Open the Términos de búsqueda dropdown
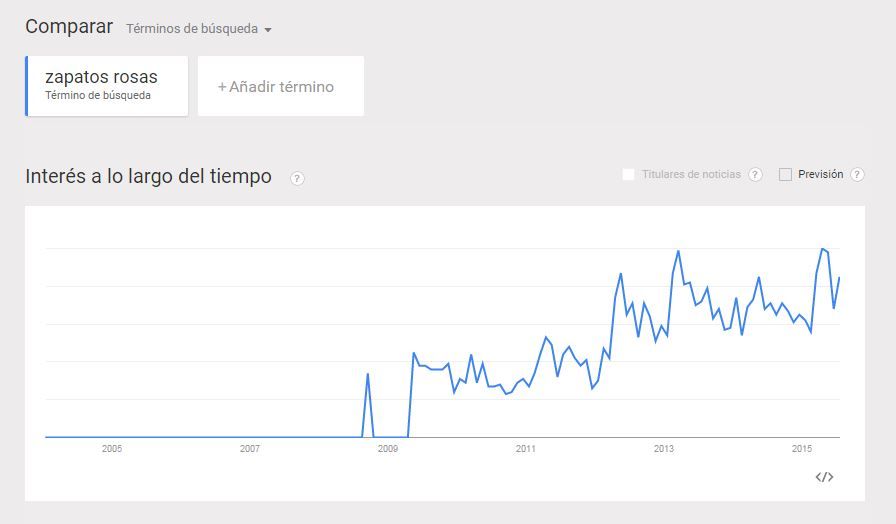Image resolution: width=896 pixels, height=524 pixels. [199, 29]
